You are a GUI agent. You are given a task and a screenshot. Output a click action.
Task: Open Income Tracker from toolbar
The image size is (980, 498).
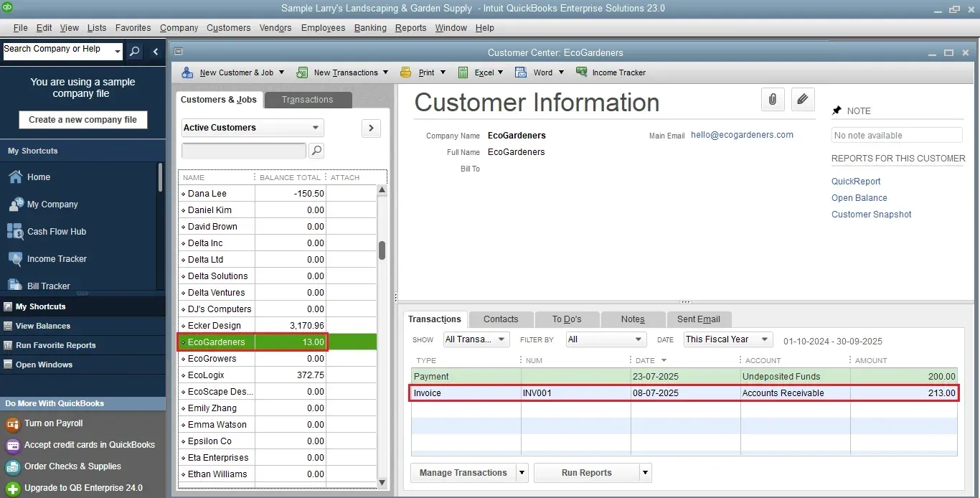pos(611,72)
